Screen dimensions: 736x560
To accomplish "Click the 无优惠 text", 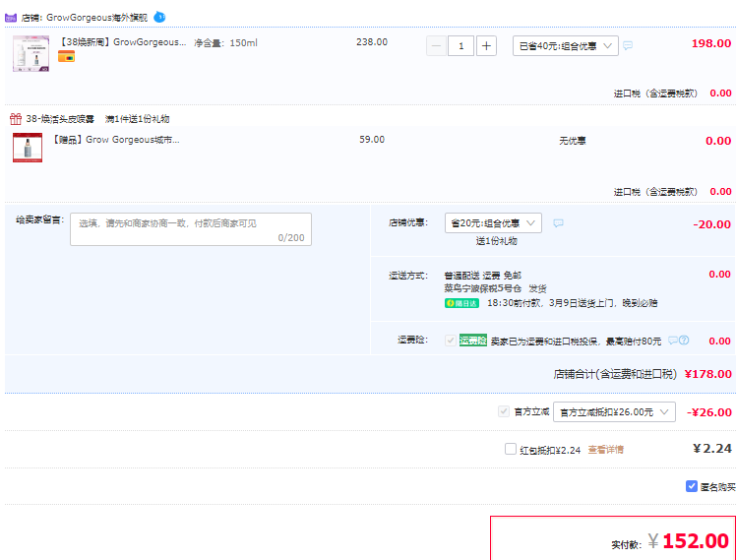I will pos(573,141).
